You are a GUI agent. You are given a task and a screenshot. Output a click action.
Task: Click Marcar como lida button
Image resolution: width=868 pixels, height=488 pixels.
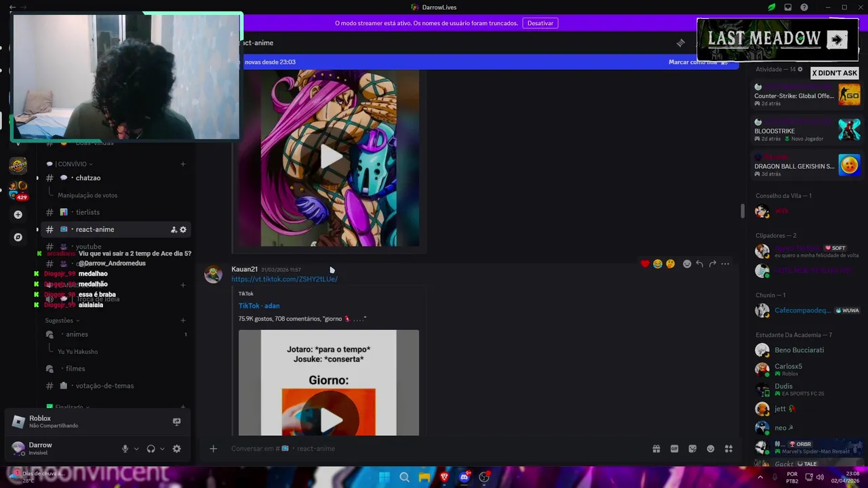698,62
